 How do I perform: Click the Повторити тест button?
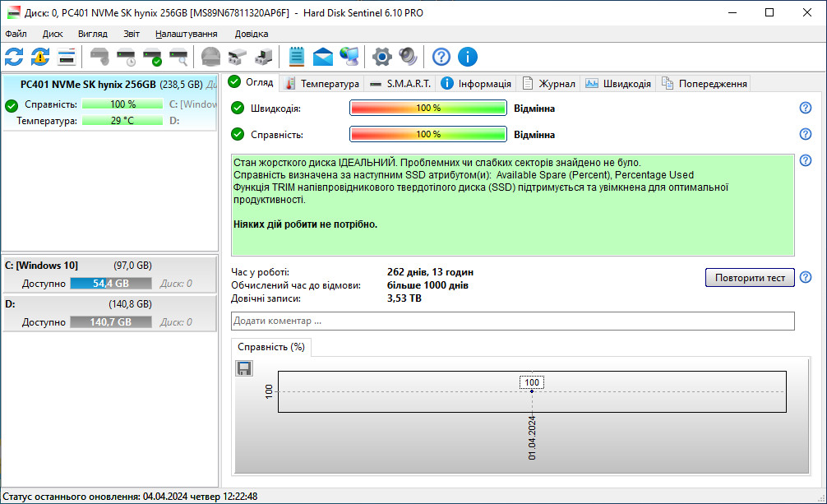click(x=750, y=278)
